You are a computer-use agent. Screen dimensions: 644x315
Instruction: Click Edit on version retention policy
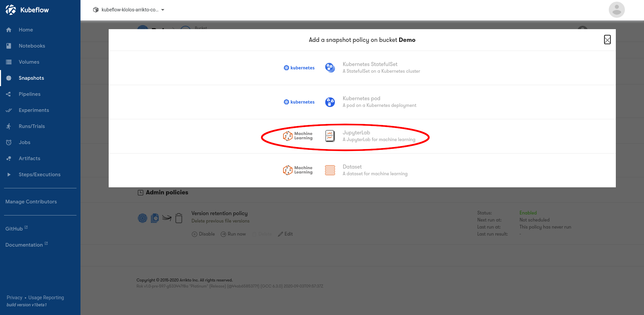[x=285, y=234]
